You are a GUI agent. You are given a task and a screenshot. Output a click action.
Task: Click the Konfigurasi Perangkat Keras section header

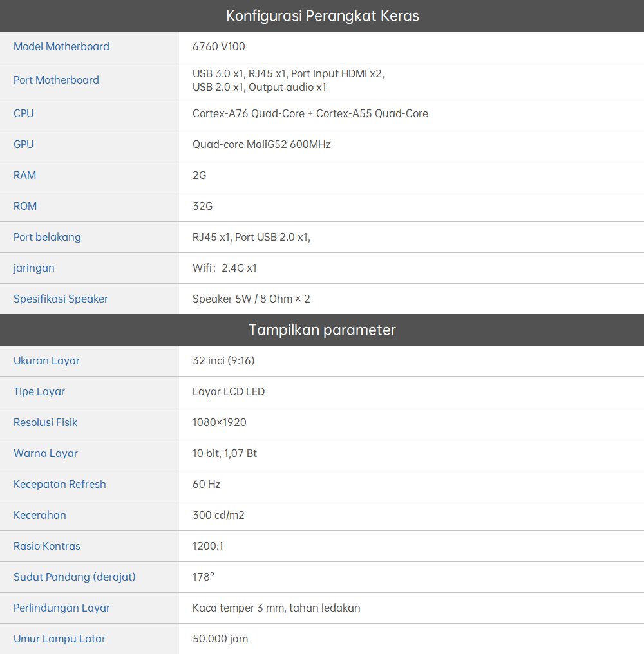coord(322,15)
